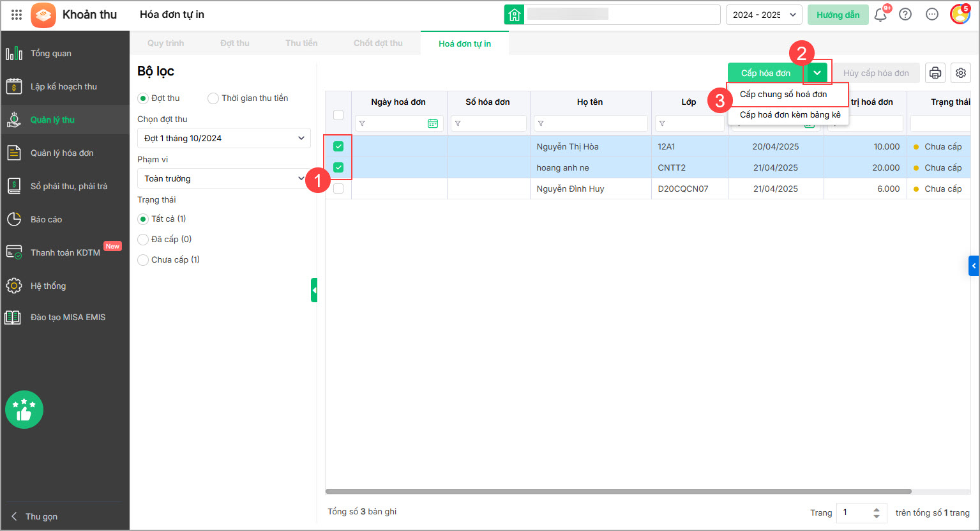This screenshot has width=980, height=531.
Task: Choose Cấp hoá đơn kèm bảng kê
Action: point(790,115)
